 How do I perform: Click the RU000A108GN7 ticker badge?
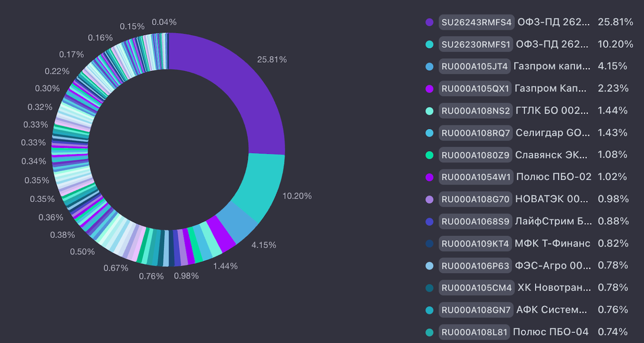[475, 310]
